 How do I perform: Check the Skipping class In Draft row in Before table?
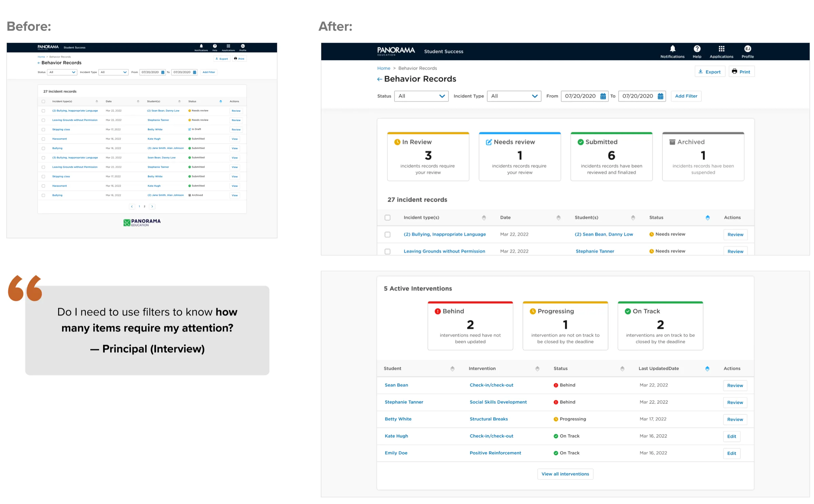[x=43, y=130]
